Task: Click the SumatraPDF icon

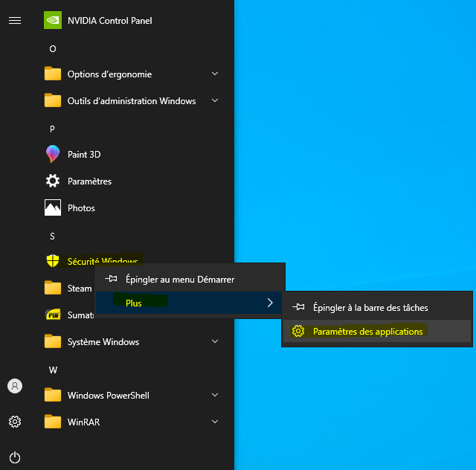Action: [53, 315]
